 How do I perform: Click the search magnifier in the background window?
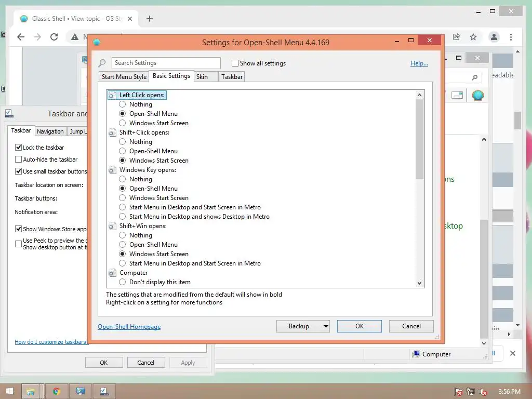tap(474, 78)
